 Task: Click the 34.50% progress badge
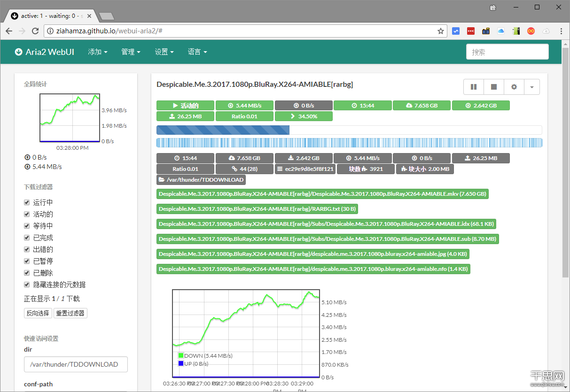(x=304, y=116)
